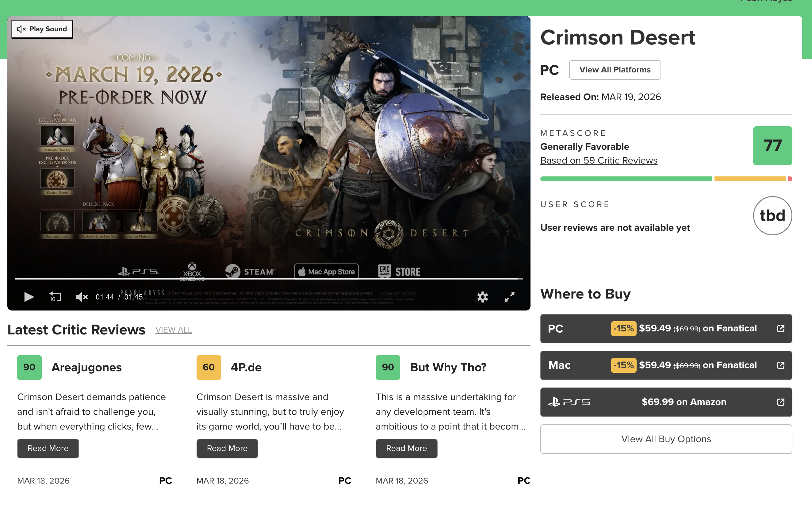Open the PC Fanatical external link icon
The width and height of the screenshot is (812, 513).
click(x=780, y=329)
